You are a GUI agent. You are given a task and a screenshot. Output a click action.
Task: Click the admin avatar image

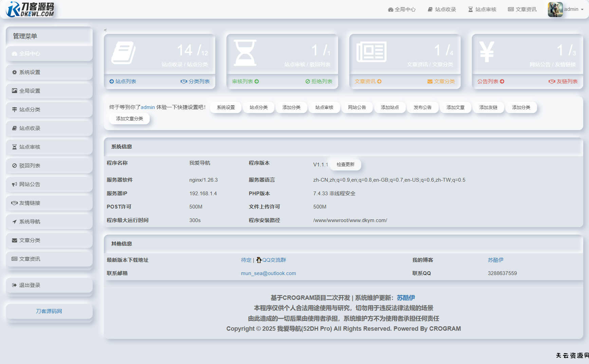[x=555, y=9]
